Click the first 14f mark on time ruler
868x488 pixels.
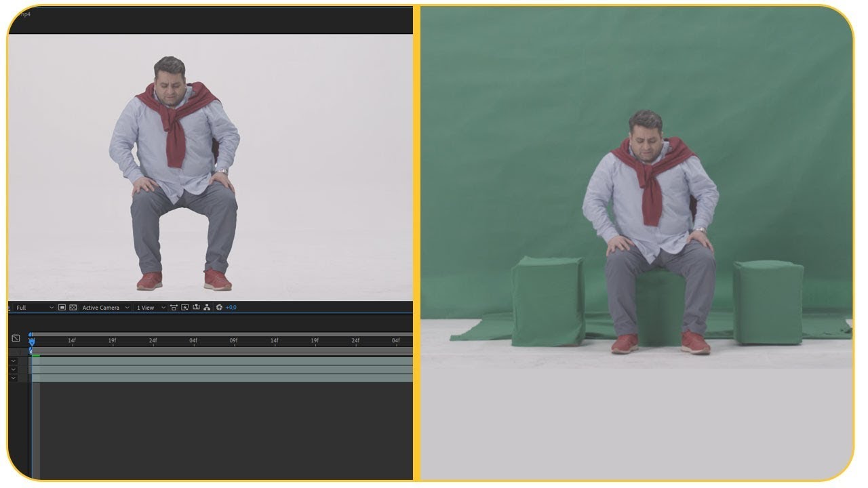(72, 341)
